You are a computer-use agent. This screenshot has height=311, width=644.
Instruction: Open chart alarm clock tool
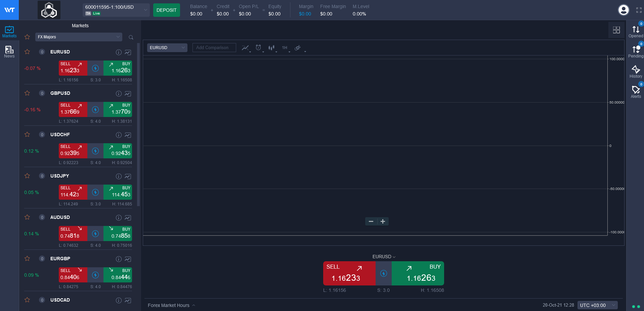(259, 48)
